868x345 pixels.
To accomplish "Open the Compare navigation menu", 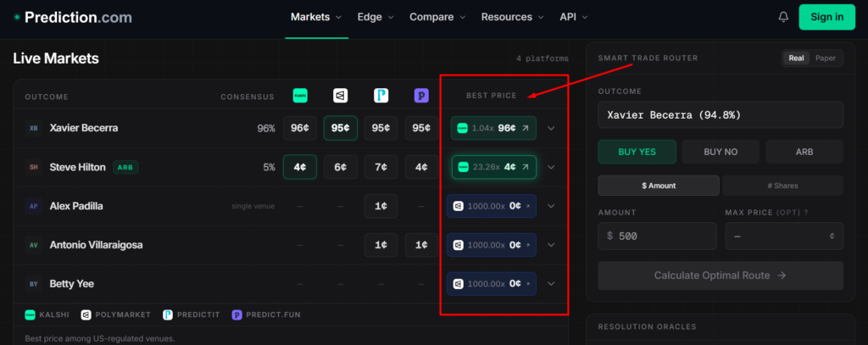I will pos(437,17).
